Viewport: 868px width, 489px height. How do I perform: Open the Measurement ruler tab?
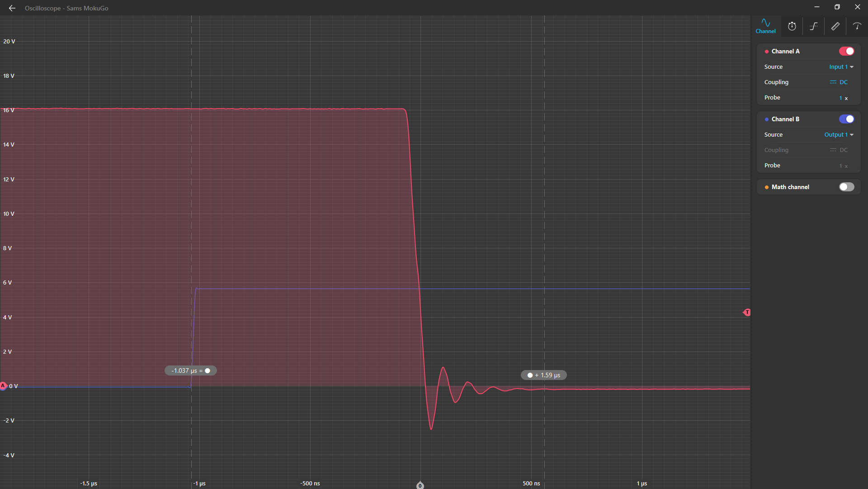[x=835, y=26]
